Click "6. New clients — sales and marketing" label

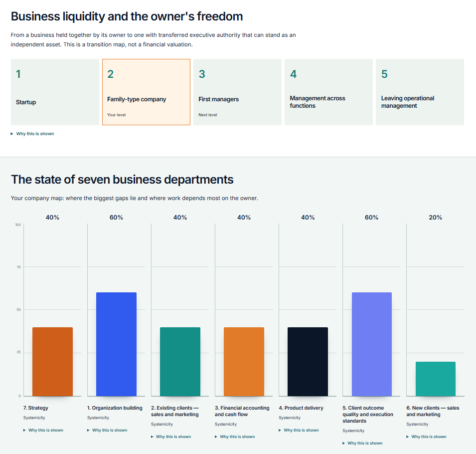(x=433, y=411)
